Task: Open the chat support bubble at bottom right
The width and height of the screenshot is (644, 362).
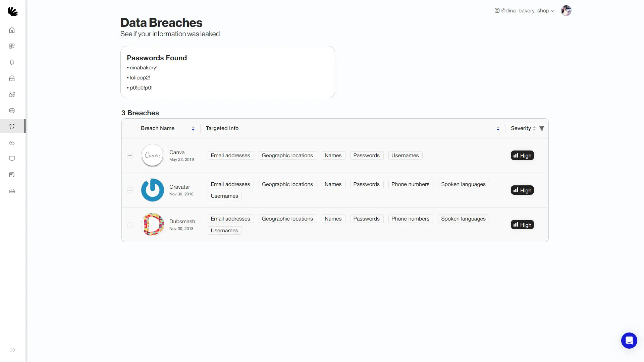Action: pos(629,340)
